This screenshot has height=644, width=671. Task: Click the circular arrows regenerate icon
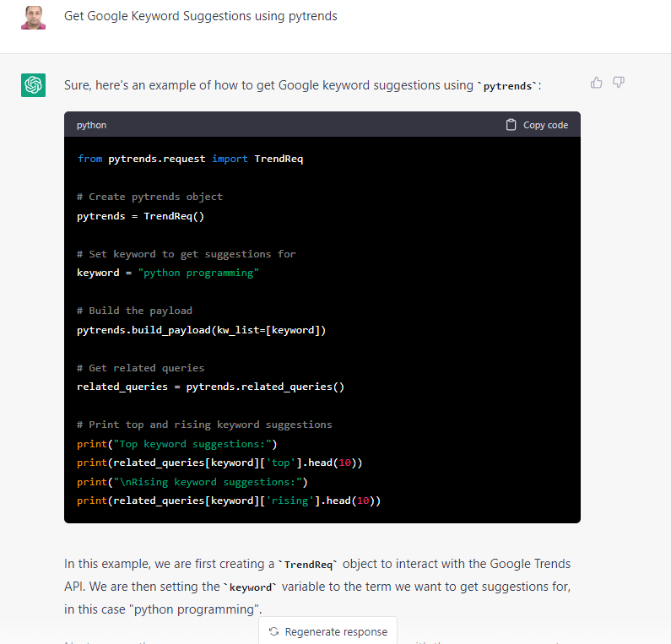point(273,631)
